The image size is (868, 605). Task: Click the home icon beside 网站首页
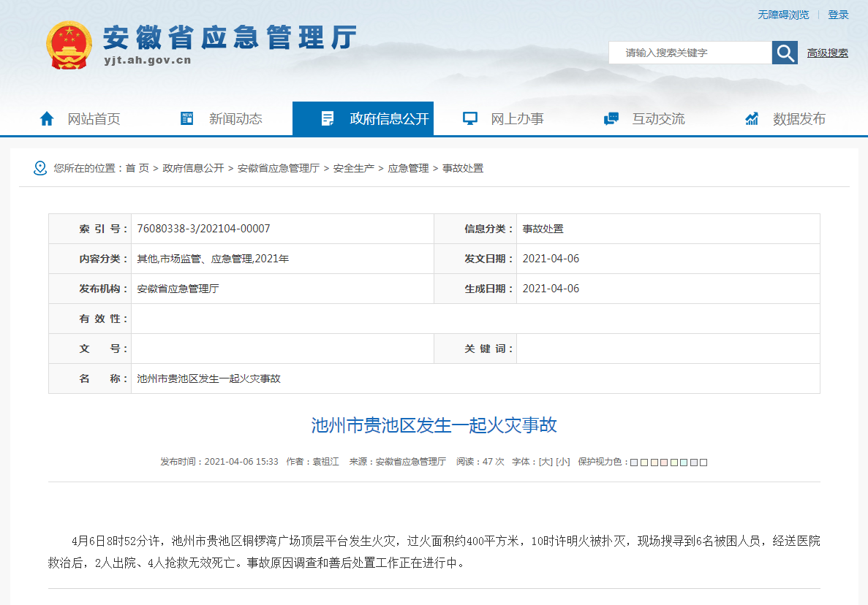tap(47, 118)
